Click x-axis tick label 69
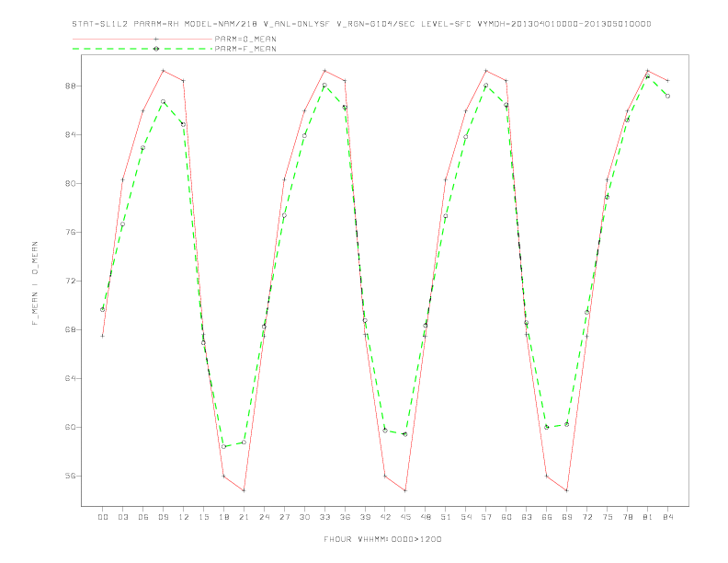Image resolution: width=728 pixels, height=563 pixels. (567, 517)
